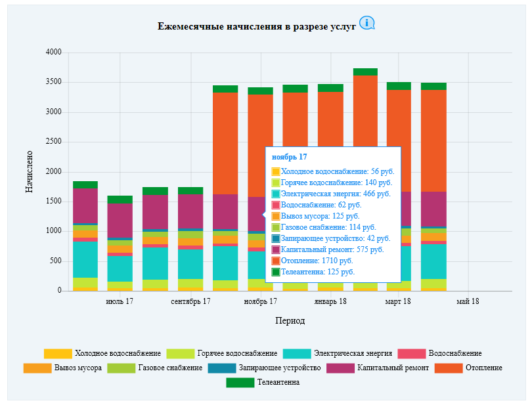Toggle Холодное водоснабжение legend swatch
532x407 pixels.
point(58,354)
